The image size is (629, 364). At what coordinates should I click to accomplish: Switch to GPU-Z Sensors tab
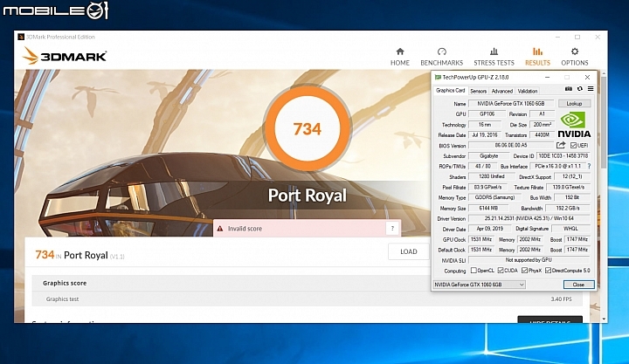[478, 91]
